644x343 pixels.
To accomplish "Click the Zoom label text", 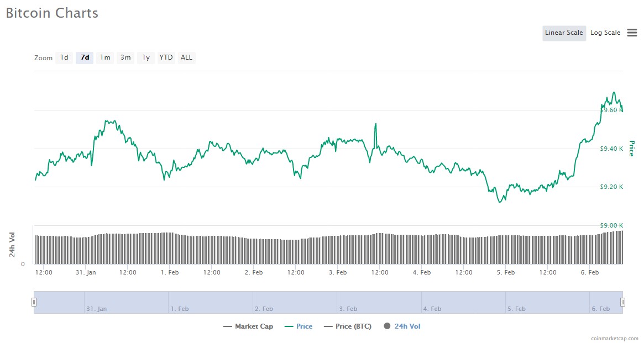I will point(43,58).
